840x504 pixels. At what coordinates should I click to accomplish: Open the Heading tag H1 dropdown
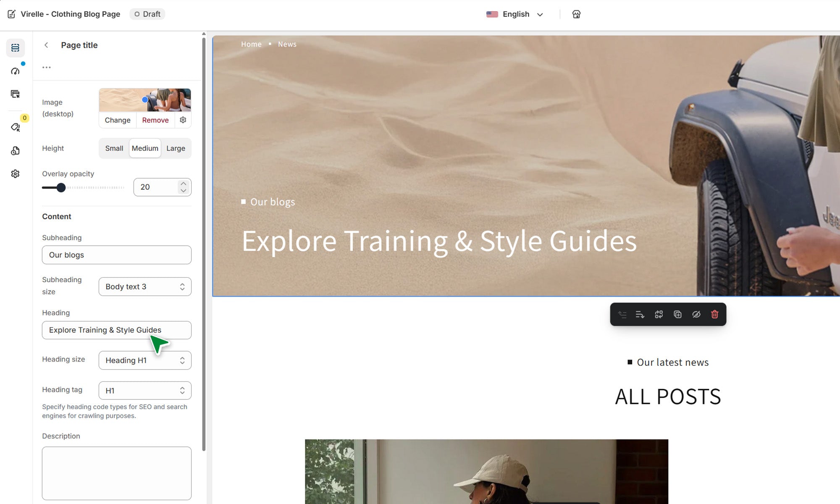(145, 391)
